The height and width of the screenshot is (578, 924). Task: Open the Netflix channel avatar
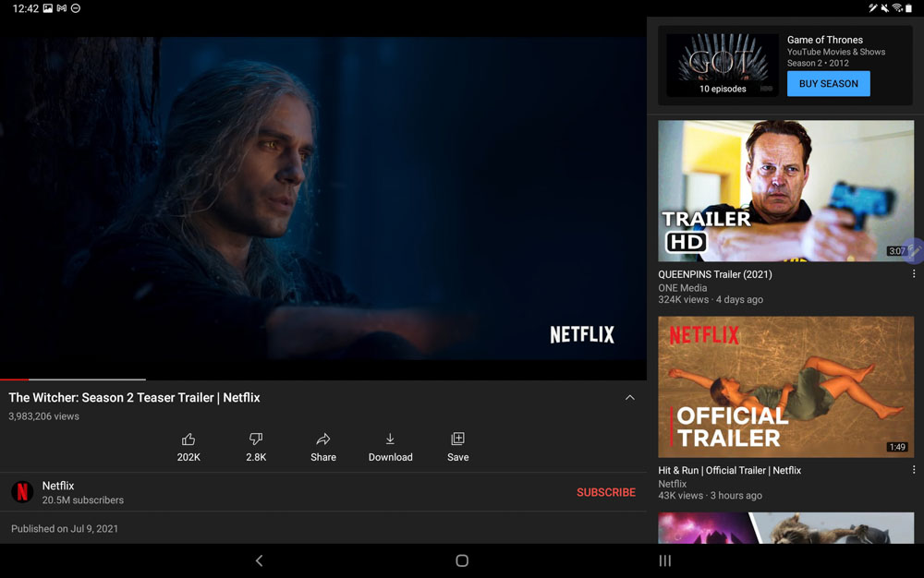click(x=20, y=491)
